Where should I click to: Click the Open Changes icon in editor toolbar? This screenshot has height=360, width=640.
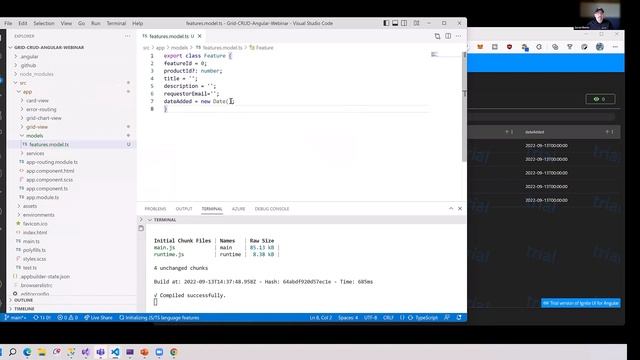[x=437, y=36]
